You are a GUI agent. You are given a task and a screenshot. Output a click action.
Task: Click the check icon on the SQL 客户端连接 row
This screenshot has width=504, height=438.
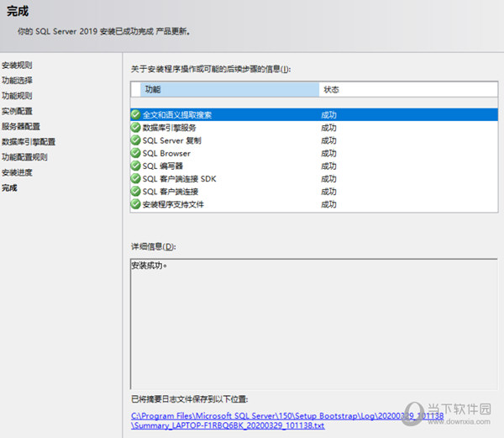coord(135,191)
